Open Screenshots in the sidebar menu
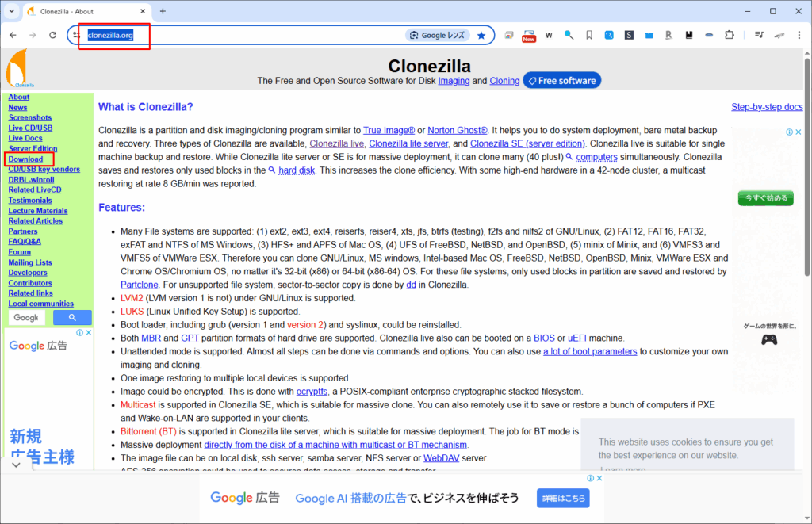The width and height of the screenshot is (812, 524). pyautogui.click(x=30, y=117)
